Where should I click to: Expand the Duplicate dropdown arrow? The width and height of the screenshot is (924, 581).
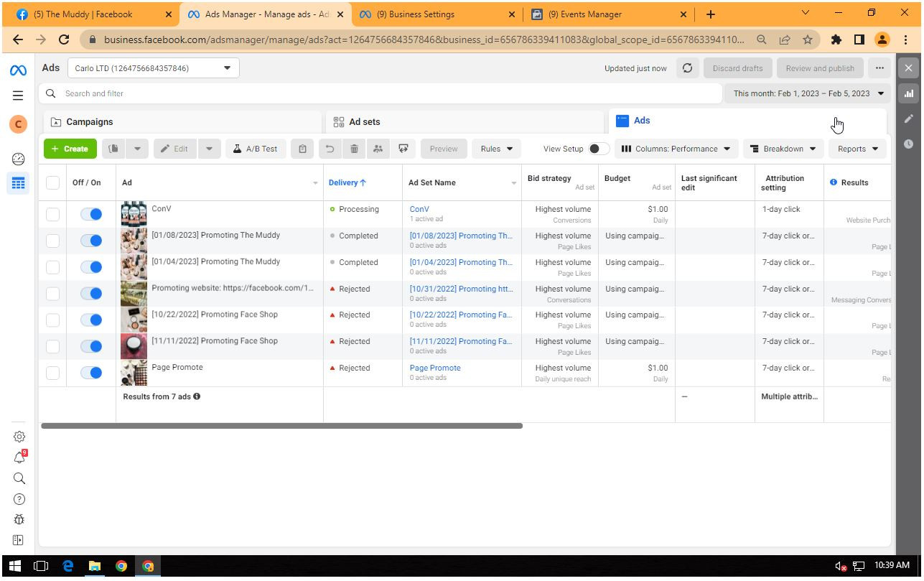point(136,149)
